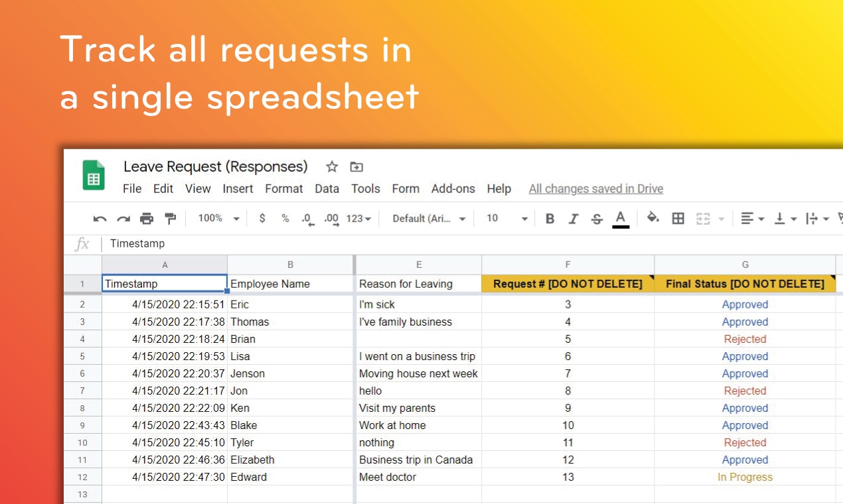Open the horizontal align dropdown
This screenshot has width=843, height=504.
(753, 218)
